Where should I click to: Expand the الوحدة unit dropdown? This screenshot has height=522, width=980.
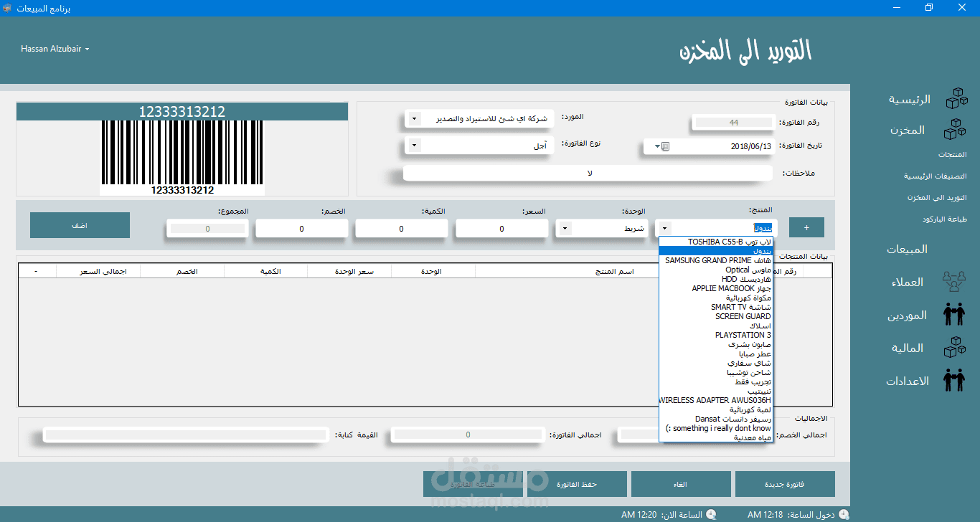point(565,229)
